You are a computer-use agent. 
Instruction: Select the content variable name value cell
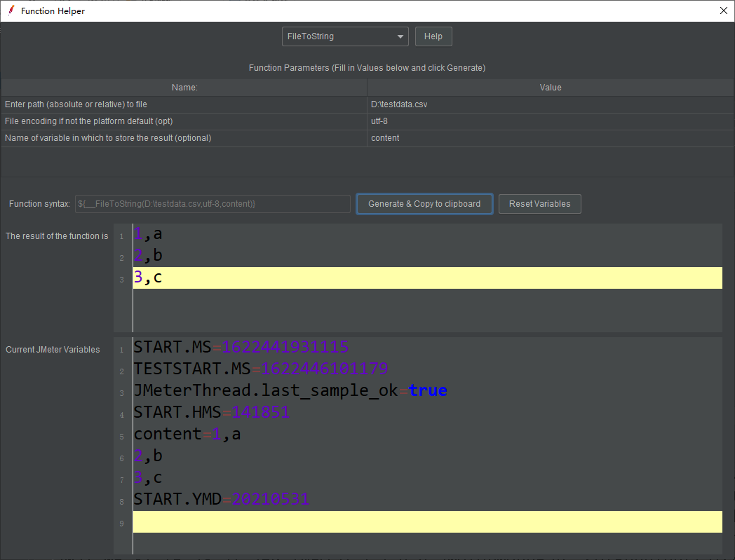tap(551, 138)
